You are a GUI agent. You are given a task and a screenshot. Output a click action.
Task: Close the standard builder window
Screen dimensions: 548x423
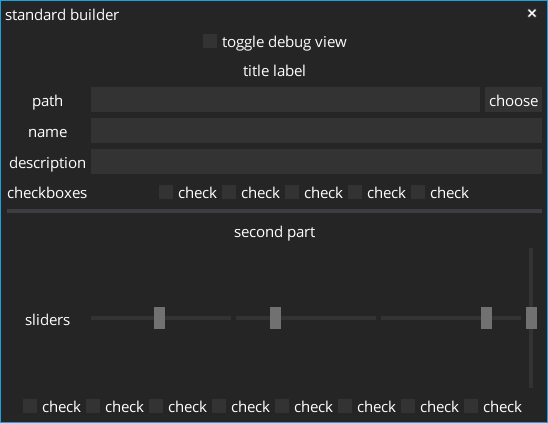pyautogui.click(x=532, y=13)
